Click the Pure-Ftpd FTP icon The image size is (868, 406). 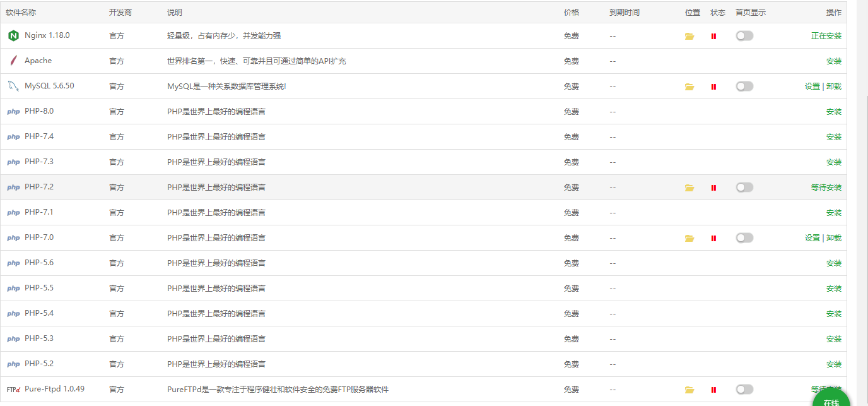tap(13, 390)
